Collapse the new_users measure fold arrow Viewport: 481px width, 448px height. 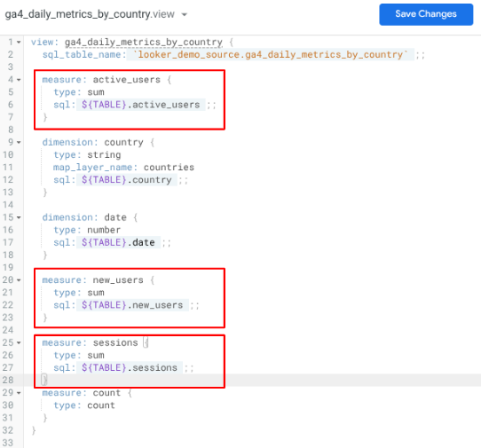point(19,280)
